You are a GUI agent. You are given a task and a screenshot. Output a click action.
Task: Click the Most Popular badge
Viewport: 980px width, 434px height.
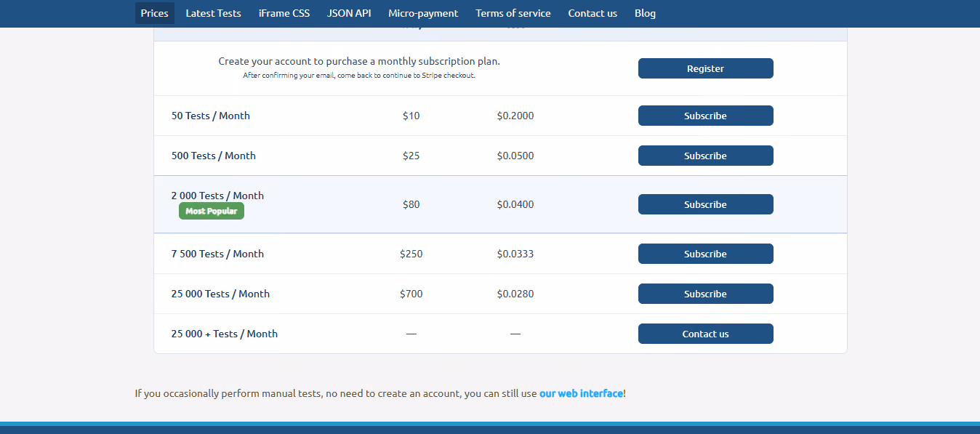coord(212,211)
